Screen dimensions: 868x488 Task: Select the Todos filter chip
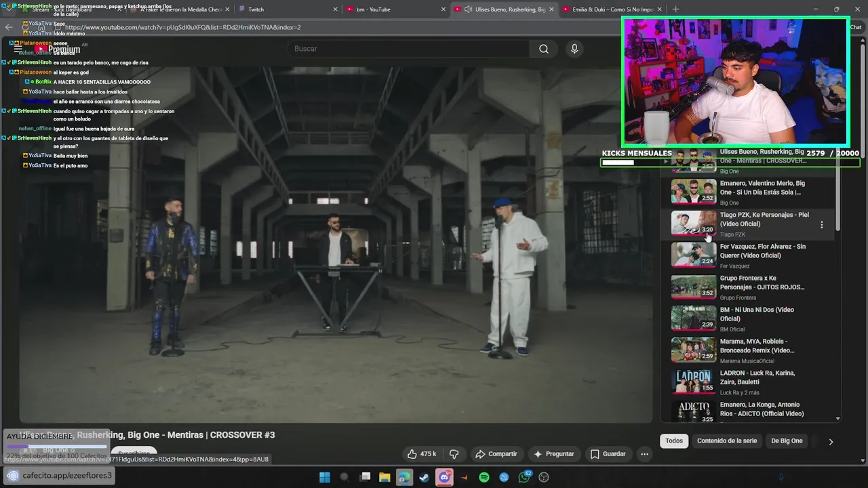[x=674, y=441]
